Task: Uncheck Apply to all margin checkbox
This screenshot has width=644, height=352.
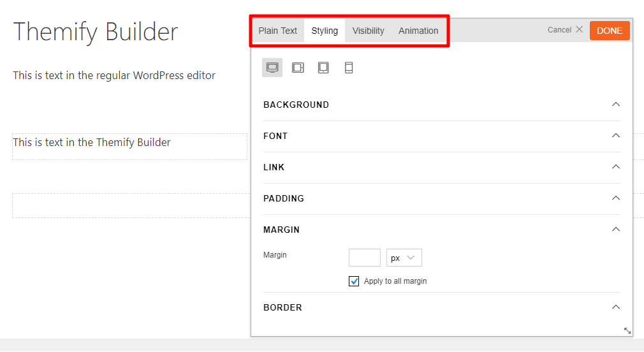Action: point(354,281)
